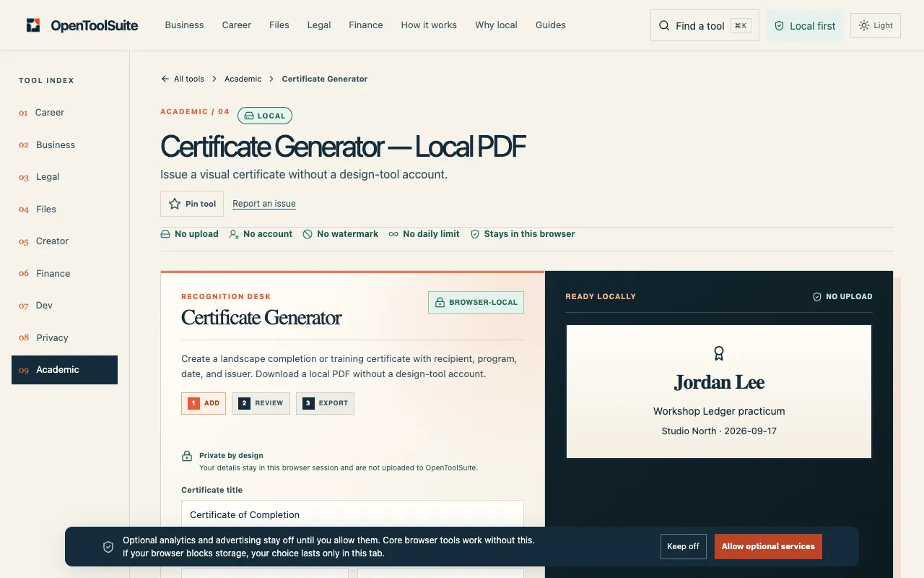Switch to step 3 EXPORT tab
Image resolution: width=924 pixels, height=578 pixels.
(325, 403)
